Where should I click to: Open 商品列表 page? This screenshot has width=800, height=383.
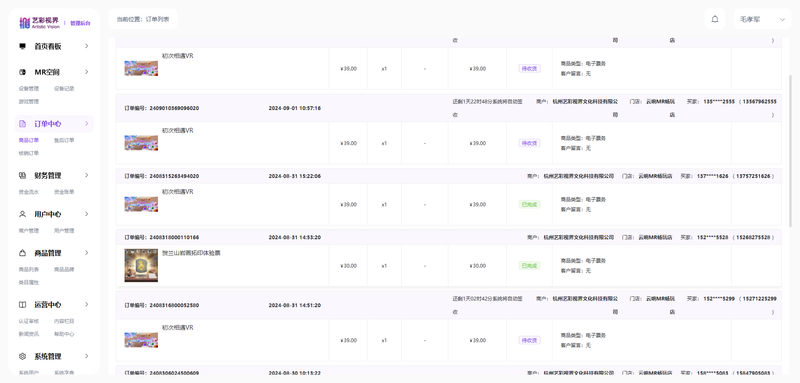click(x=29, y=269)
